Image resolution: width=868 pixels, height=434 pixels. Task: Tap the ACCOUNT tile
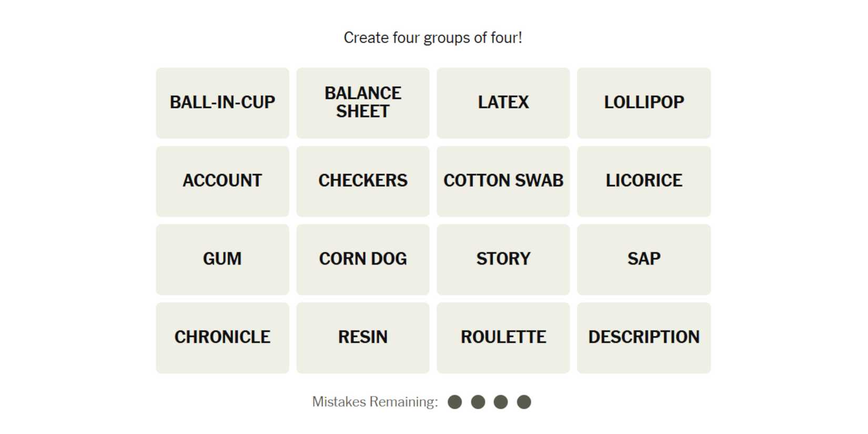click(x=222, y=181)
